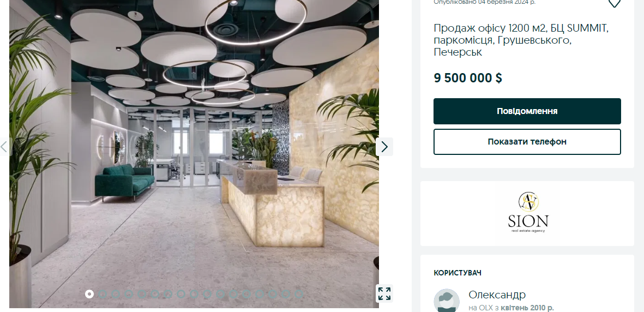This screenshot has width=644, height=312.
Task: Click the price 9 500 000 $
Action: coord(468,78)
